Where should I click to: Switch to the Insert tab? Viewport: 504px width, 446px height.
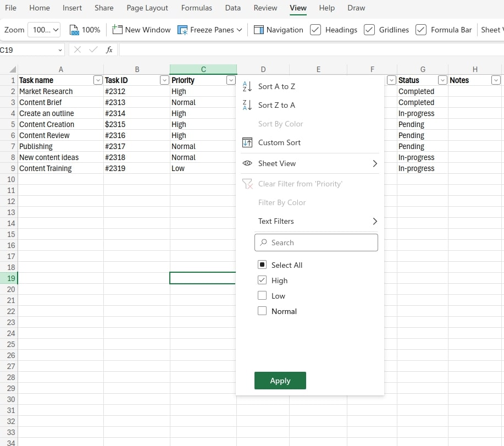point(72,8)
